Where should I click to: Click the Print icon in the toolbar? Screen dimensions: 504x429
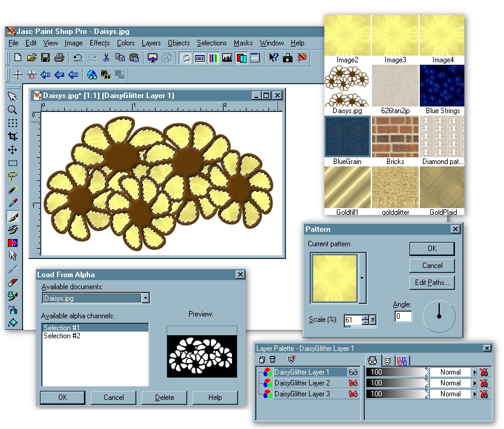click(x=59, y=58)
